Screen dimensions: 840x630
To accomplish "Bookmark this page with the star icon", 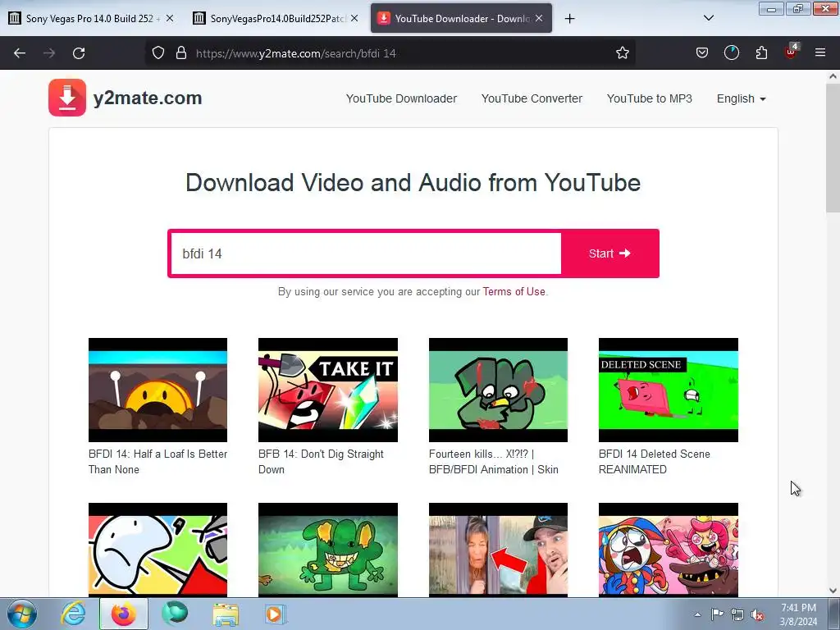I will coord(622,52).
